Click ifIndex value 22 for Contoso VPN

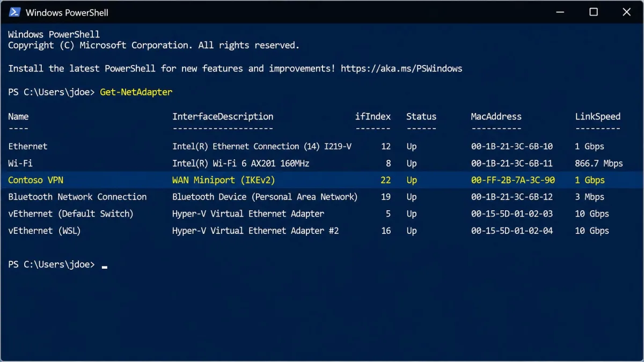click(x=386, y=180)
